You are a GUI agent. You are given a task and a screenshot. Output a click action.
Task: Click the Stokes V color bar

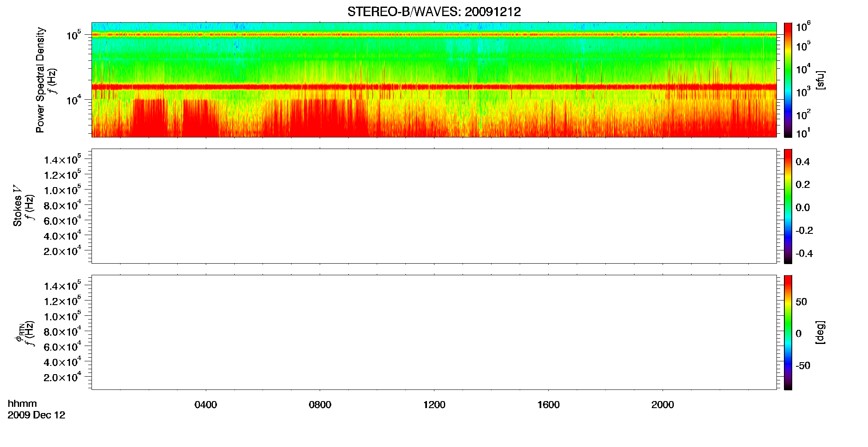pos(788,206)
